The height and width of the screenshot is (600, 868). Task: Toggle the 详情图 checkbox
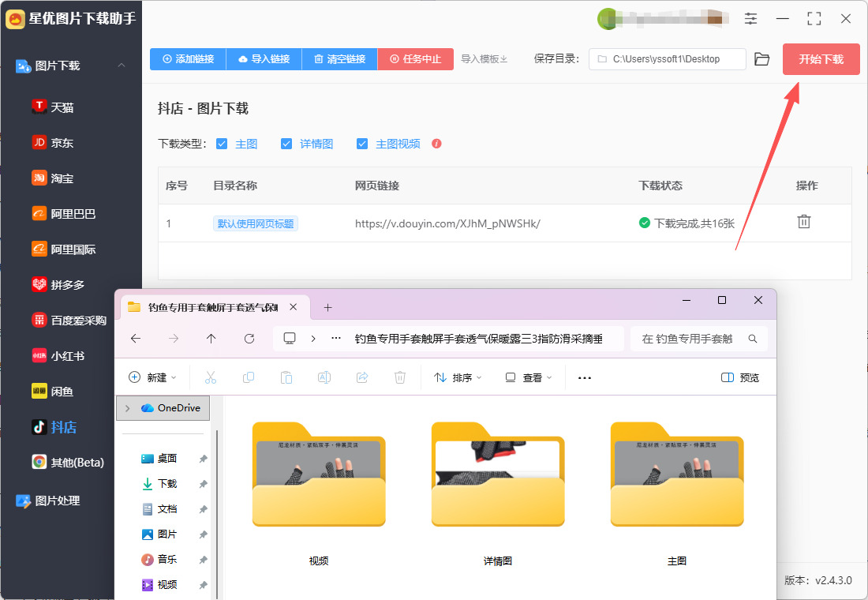[286, 144]
